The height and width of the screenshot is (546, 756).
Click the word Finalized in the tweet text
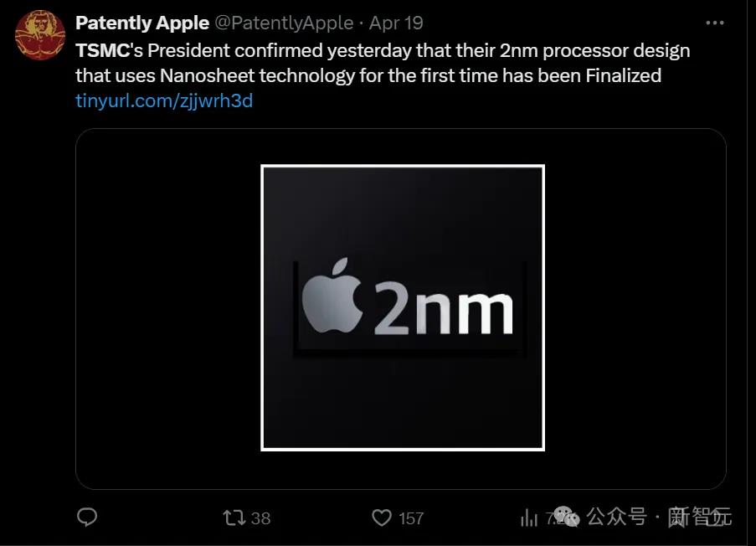[624, 75]
